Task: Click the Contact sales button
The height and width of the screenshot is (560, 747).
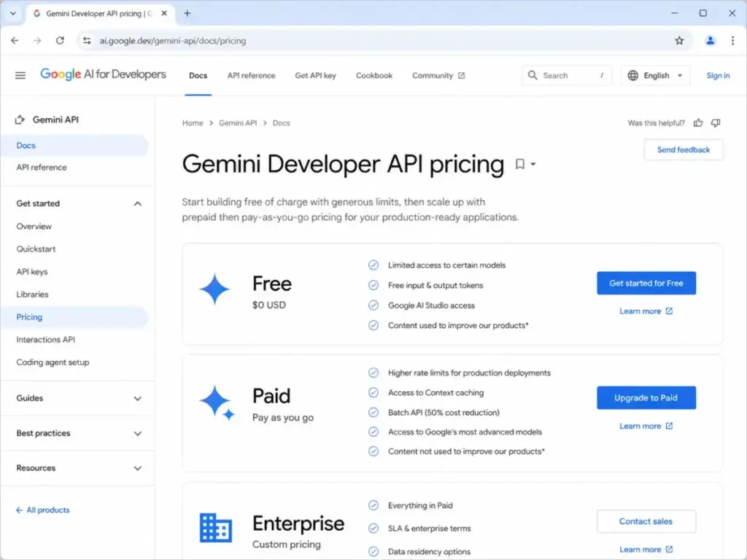Action: (646, 521)
